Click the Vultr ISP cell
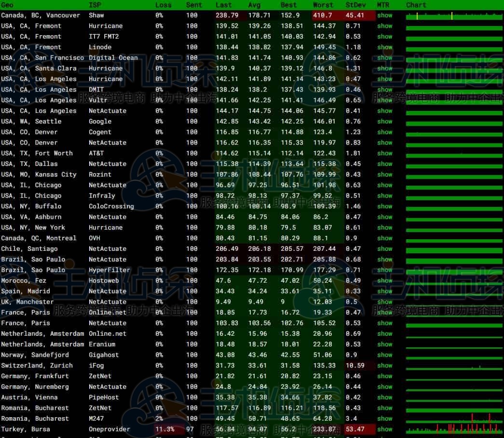The height and width of the screenshot is (438, 504). coord(98,100)
